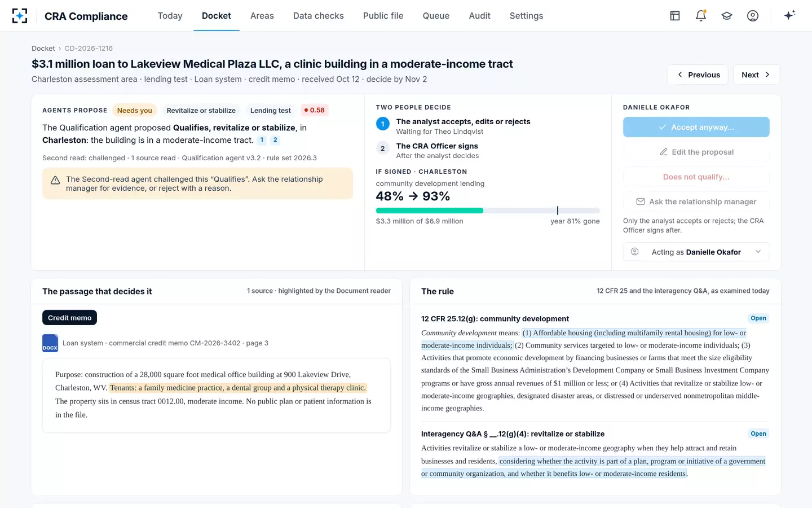812x508 pixels.
Task: Open the notifications bell
Action: pyautogui.click(x=701, y=16)
